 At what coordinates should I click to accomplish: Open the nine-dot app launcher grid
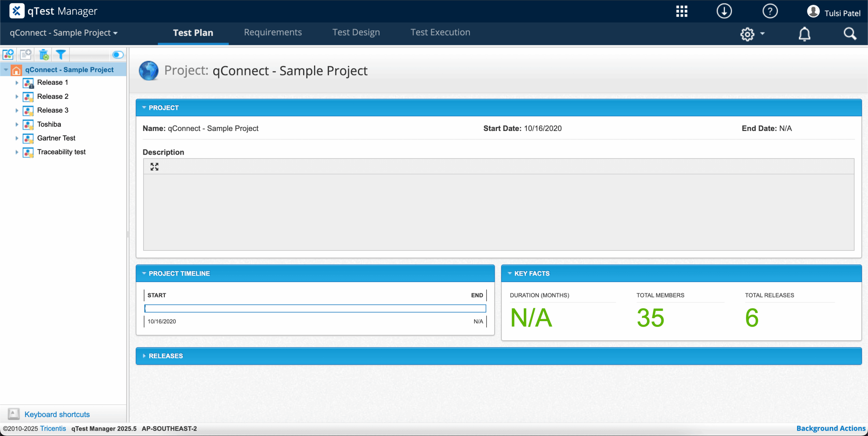coord(682,11)
